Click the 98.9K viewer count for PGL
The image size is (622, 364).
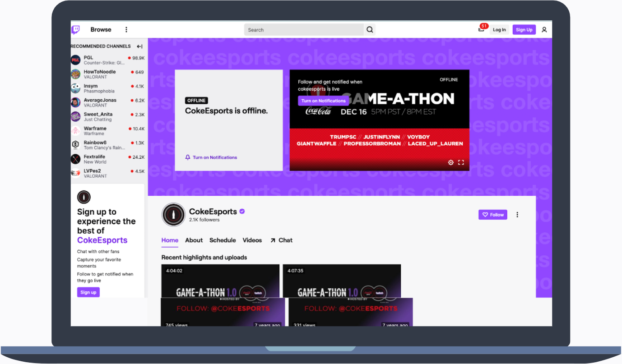[138, 58]
